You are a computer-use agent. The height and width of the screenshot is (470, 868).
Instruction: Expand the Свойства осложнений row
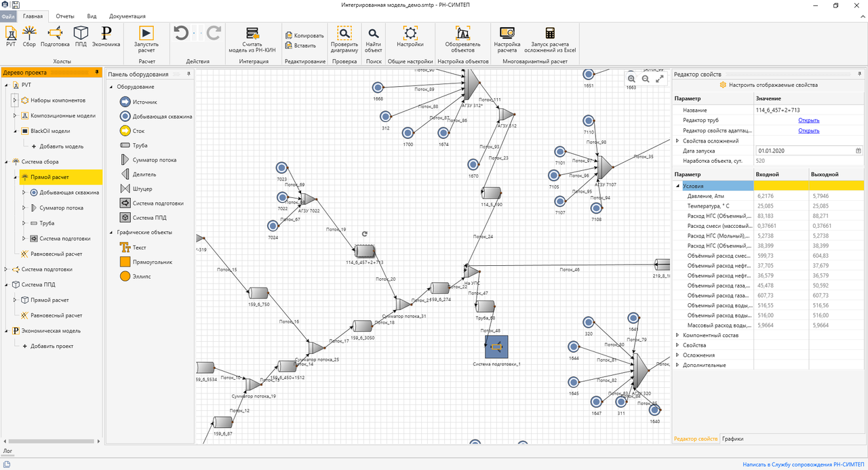[x=677, y=140]
